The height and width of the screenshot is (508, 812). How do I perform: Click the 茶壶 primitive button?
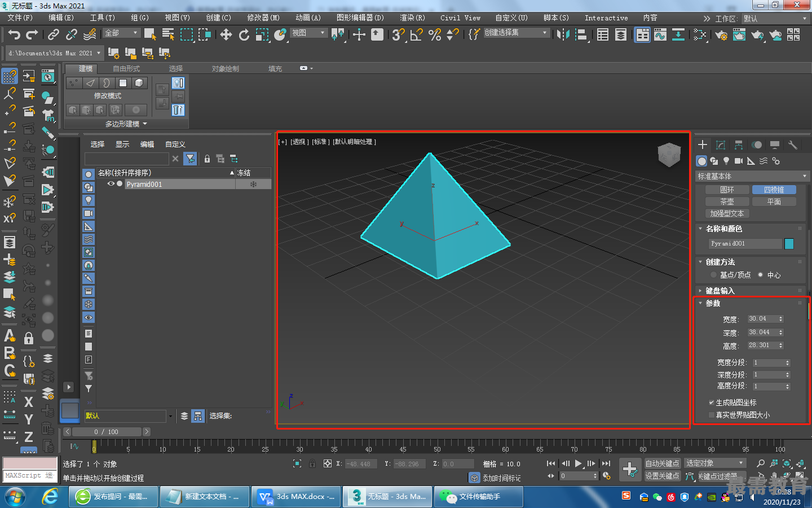pyautogui.click(x=727, y=202)
